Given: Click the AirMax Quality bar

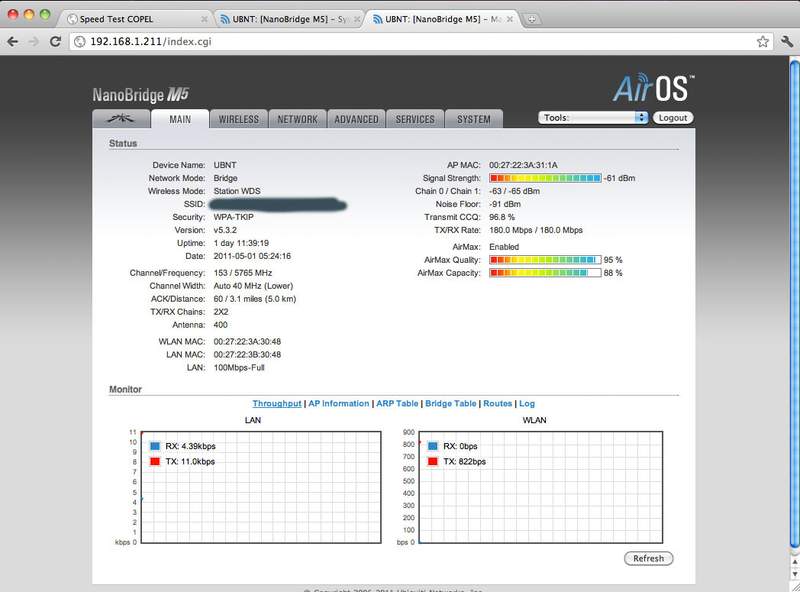Looking at the screenshot, I should (x=545, y=260).
